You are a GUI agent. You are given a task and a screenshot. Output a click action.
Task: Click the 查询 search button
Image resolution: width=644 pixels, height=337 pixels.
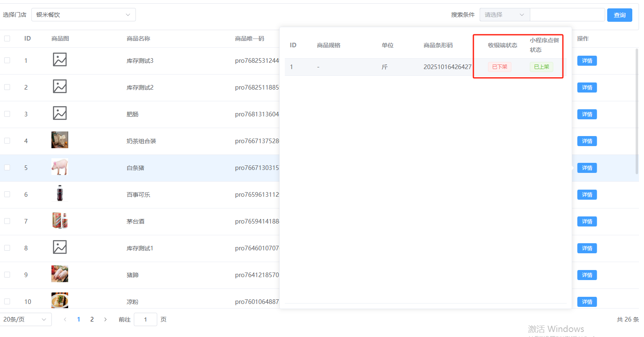619,15
